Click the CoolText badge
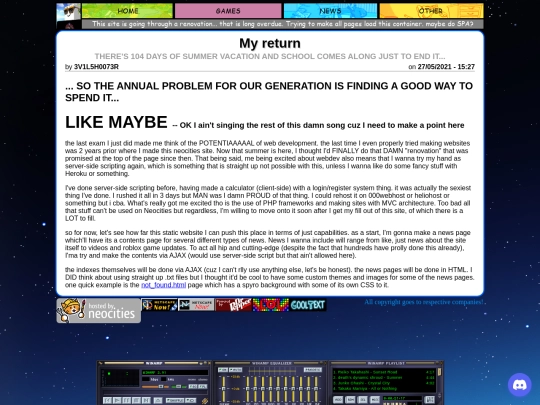Screen dimensions: 540x405 [x=308, y=305]
